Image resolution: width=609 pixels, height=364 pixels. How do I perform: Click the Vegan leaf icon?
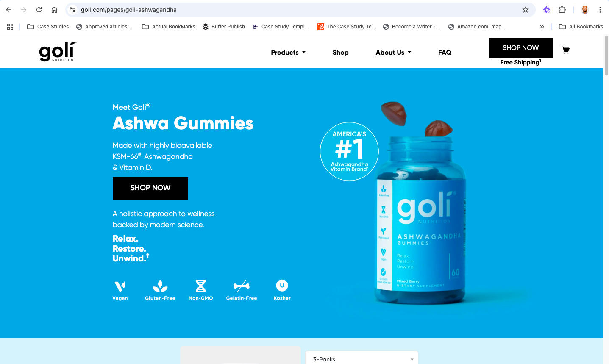pos(120,286)
